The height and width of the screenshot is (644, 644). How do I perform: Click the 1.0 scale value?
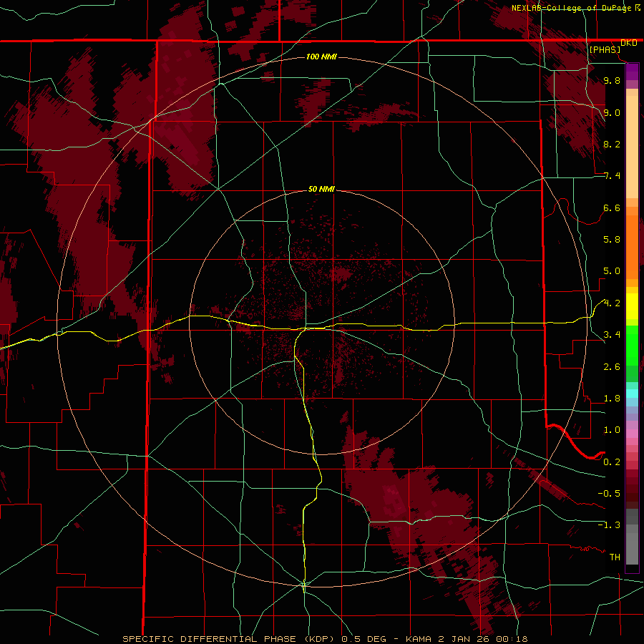pyautogui.click(x=612, y=430)
